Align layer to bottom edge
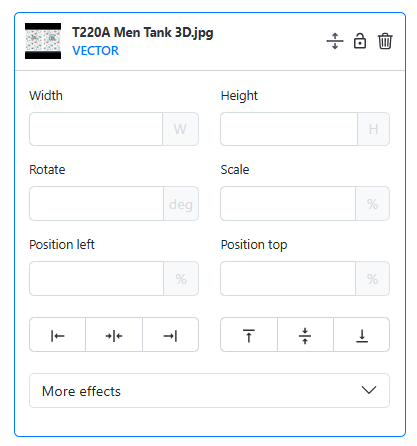 click(362, 335)
